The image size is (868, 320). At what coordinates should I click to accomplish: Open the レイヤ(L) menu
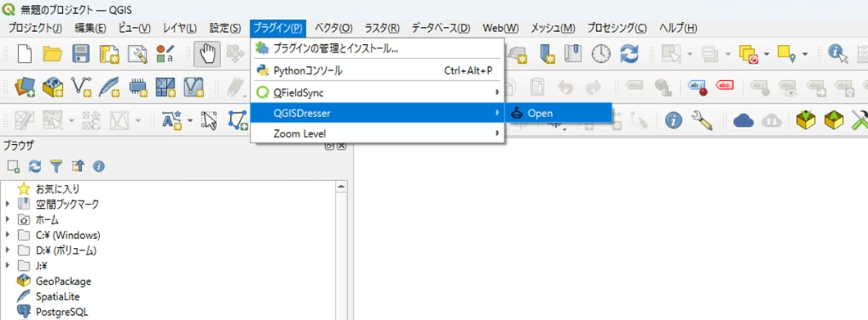point(180,28)
